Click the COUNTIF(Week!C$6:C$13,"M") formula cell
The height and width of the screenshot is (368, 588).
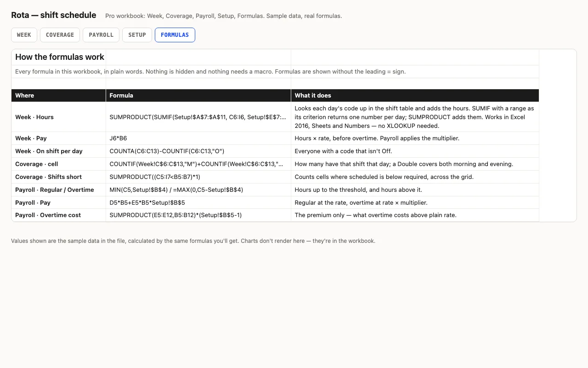point(198,164)
